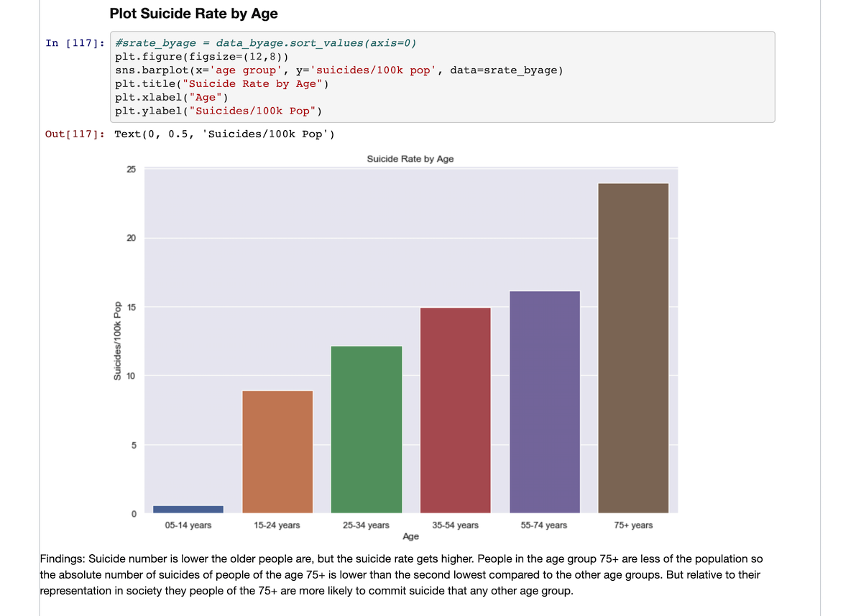Click the '75+ years' axis tick label
Image resolution: width=856 pixels, height=616 pixels.
(632, 525)
